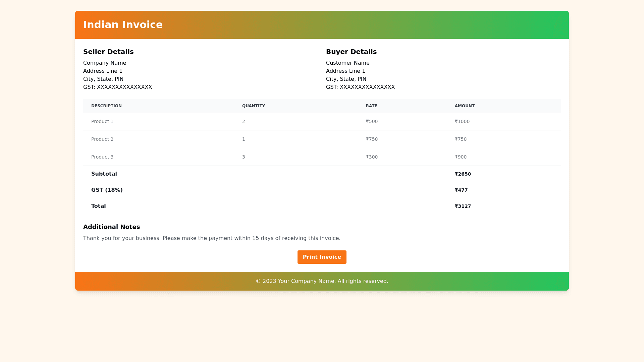
Task: Click the Print Invoice button
Action: pyautogui.click(x=322, y=257)
